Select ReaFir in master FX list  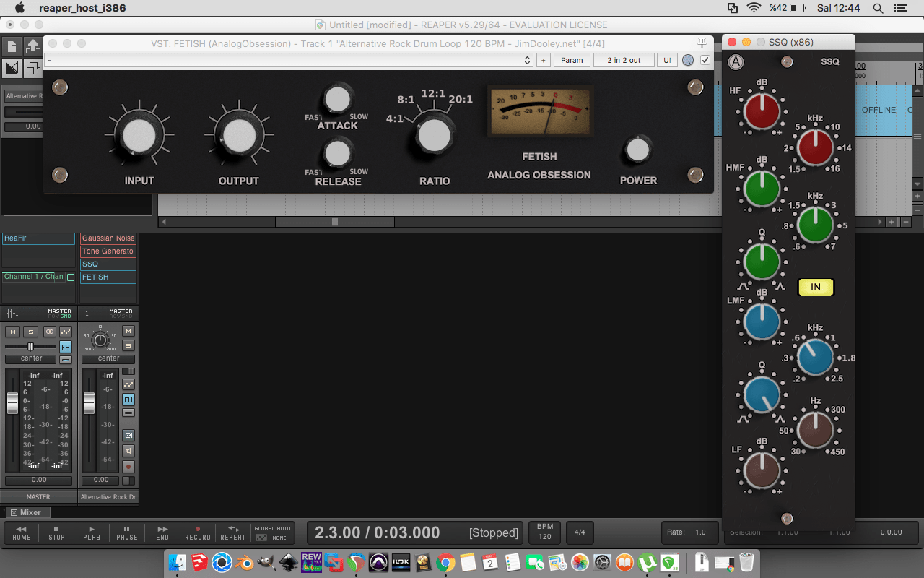(x=38, y=238)
